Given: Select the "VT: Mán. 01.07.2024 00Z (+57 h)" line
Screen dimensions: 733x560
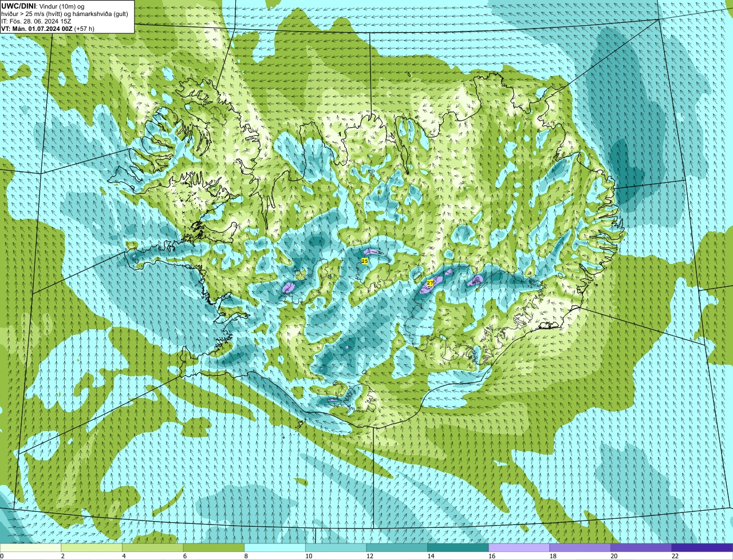Looking at the screenshot, I should pyautogui.click(x=48, y=29).
